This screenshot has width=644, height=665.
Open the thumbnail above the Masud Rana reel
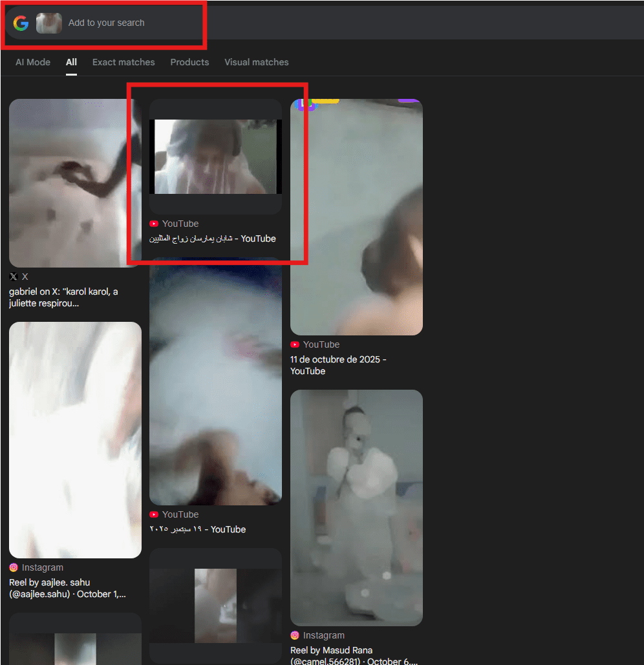(x=356, y=507)
